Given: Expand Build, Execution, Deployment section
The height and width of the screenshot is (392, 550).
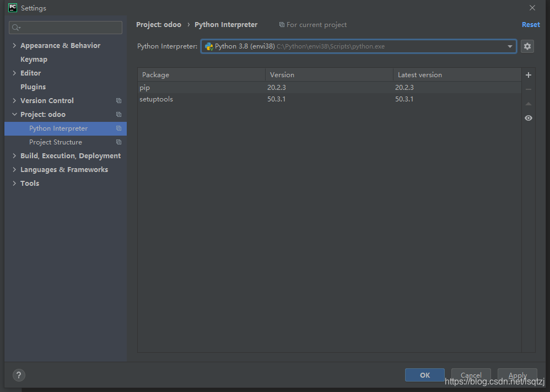Looking at the screenshot, I should pyautogui.click(x=14, y=156).
